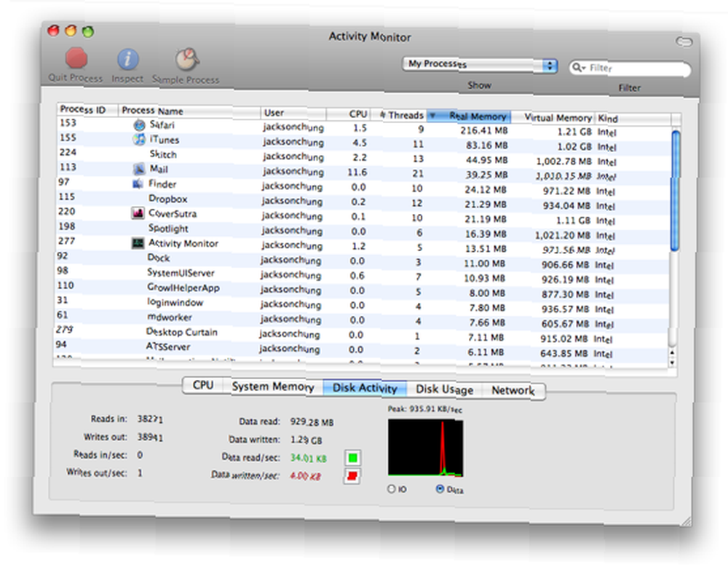
Task: Sort by Threads column header
Action: click(398, 115)
